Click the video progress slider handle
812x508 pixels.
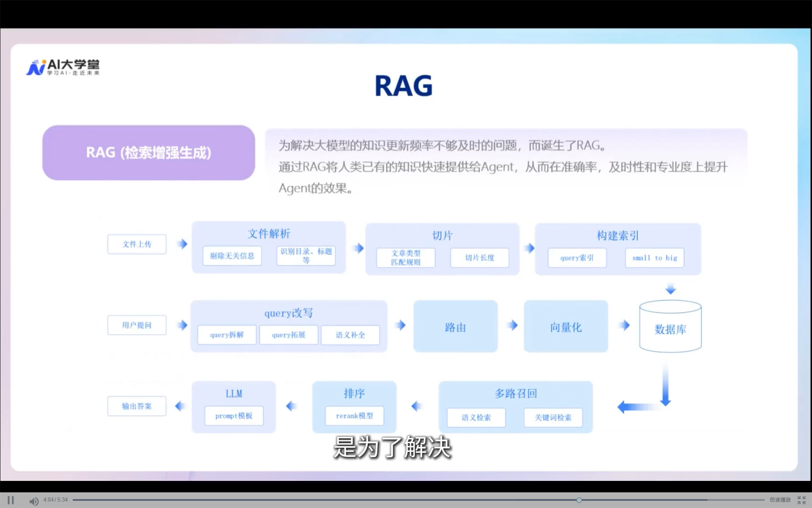(579, 500)
